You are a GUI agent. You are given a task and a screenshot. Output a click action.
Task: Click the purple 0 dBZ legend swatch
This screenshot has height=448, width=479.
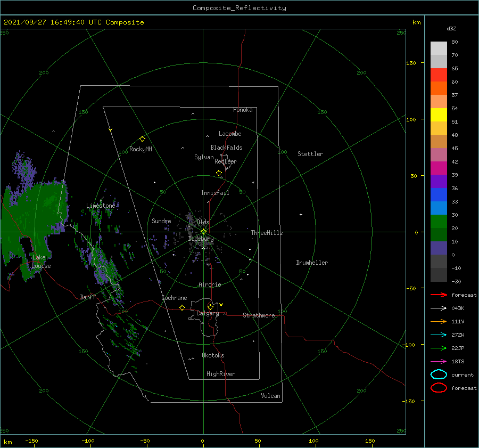[439, 248]
